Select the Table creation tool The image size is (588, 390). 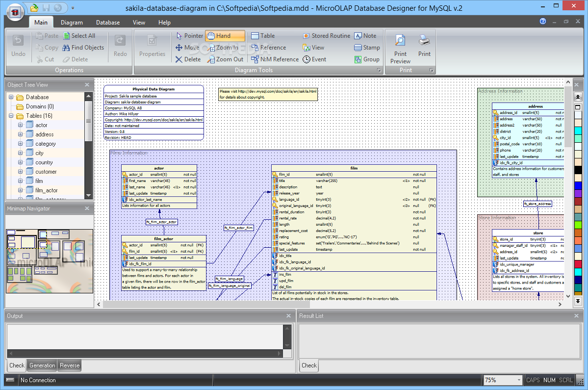tap(263, 36)
